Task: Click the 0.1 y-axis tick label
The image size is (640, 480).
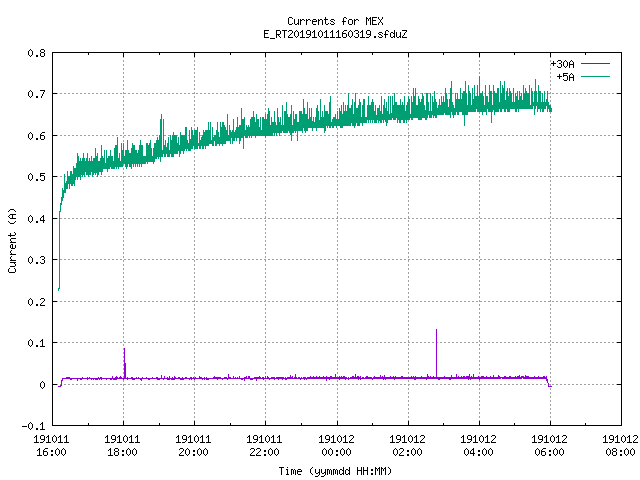Action: [36, 343]
